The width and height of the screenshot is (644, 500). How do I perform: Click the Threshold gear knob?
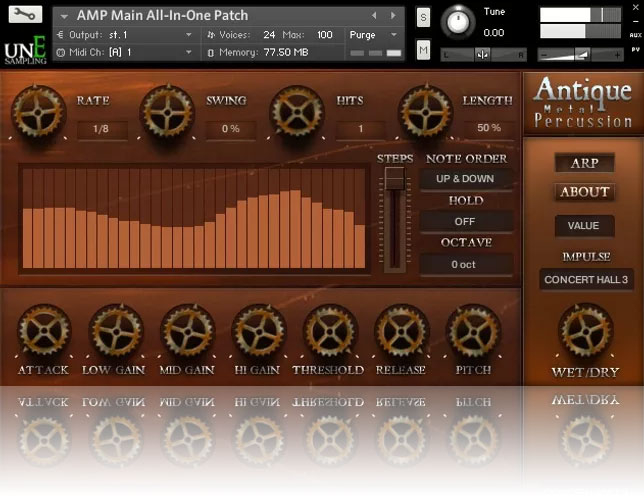click(330, 330)
